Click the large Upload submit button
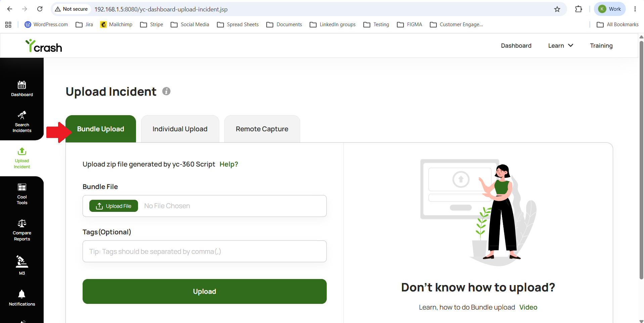This screenshot has height=323, width=644. point(204,291)
